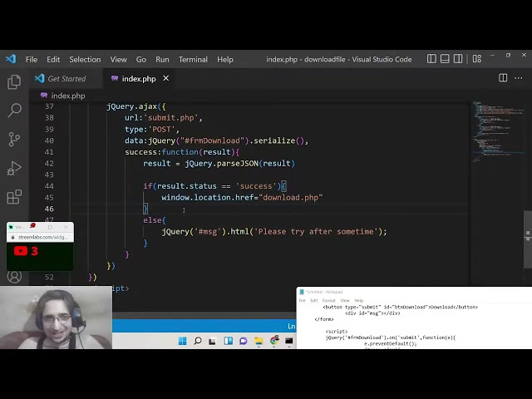This screenshot has height=399, width=532.
Task: Click Windows Start button on taskbar
Action: pos(183,341)
